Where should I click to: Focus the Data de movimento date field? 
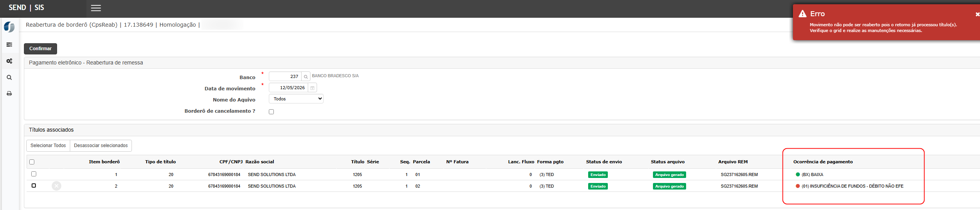(x=288, y=88)
